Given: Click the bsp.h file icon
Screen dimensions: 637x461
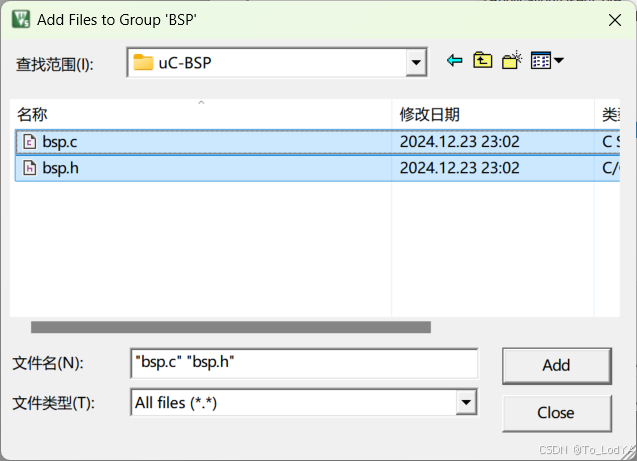Looking at the screenshot, I should pyautogui.click(x=29, y=168).
